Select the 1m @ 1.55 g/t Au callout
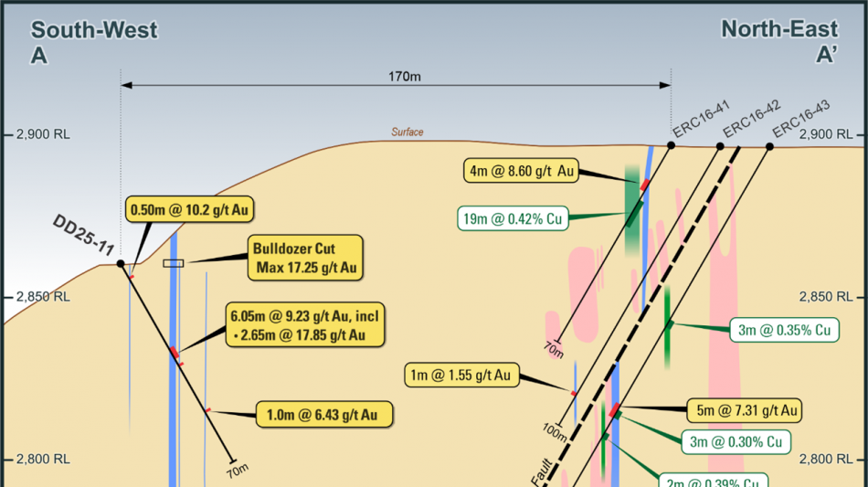This screenshot has height=487, width=868. point(462,375)
